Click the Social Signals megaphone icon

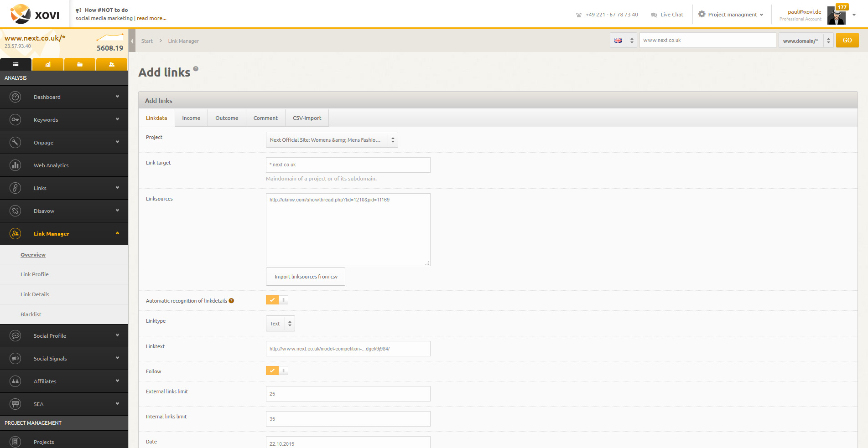tap(16, 359)
